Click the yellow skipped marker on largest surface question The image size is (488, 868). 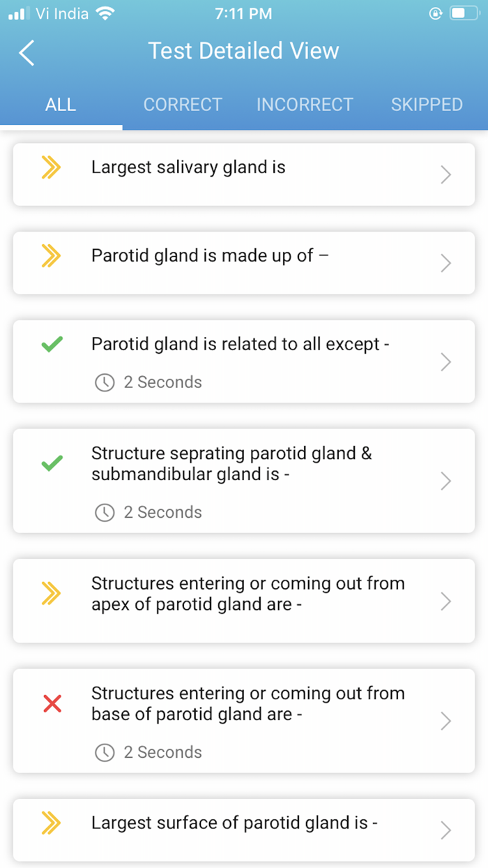coord(50,823)
